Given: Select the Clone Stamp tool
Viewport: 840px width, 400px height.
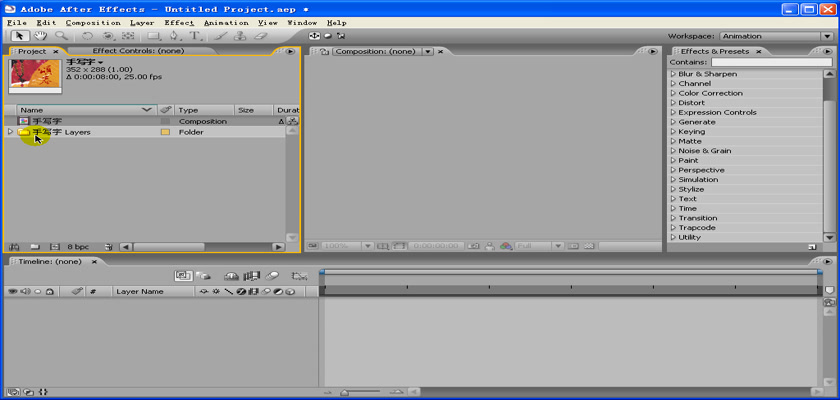Looking at the screenshot, I should [240, 36].
